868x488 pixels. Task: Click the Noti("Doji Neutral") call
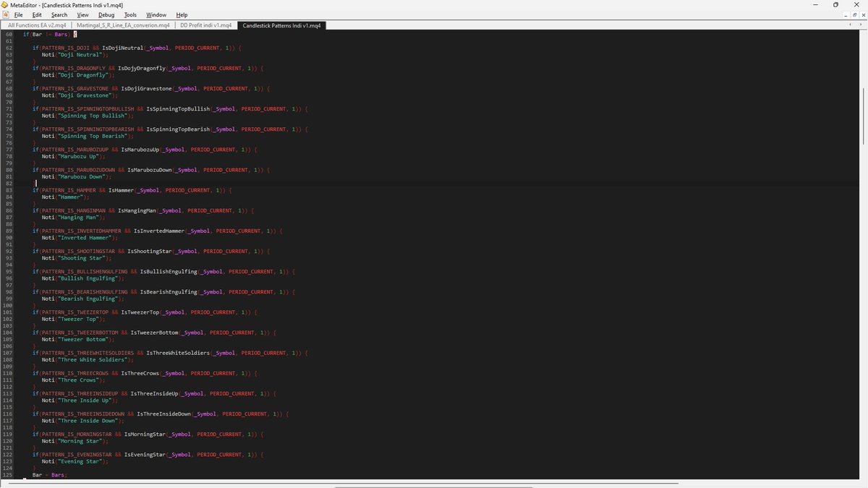(x=74, y=55)
